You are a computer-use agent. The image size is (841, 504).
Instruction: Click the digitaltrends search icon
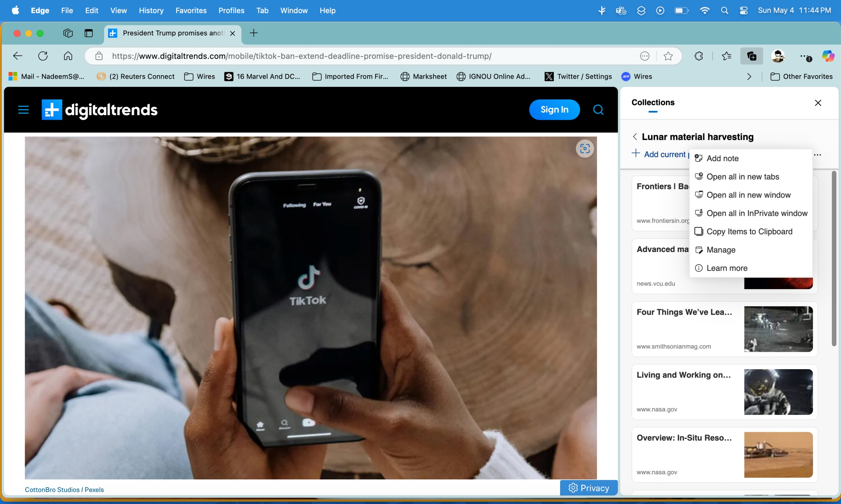tap(598, 109)
